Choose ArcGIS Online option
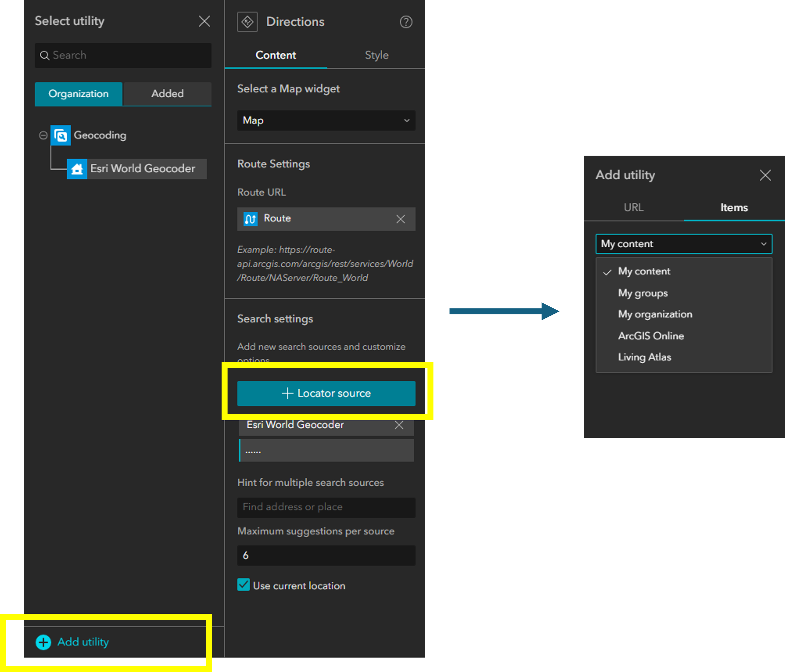The width and height of the screenshot is (785, 672). [x=683, y=336]
